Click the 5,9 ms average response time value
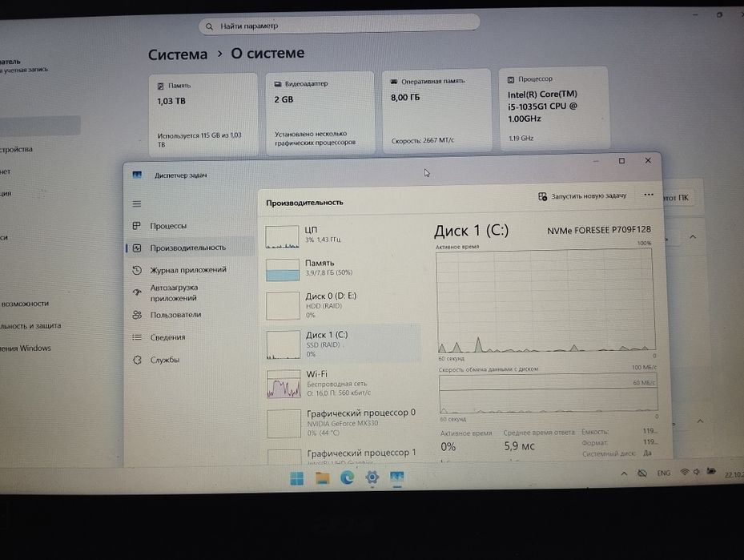This screenshot has width=744, height=560. 519,446
